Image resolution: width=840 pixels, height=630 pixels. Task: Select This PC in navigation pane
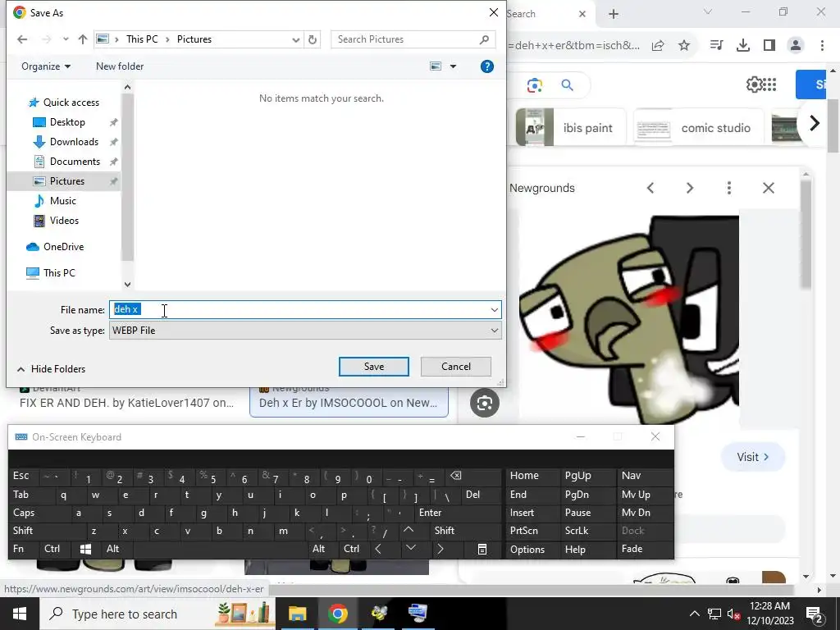point(59,272)
